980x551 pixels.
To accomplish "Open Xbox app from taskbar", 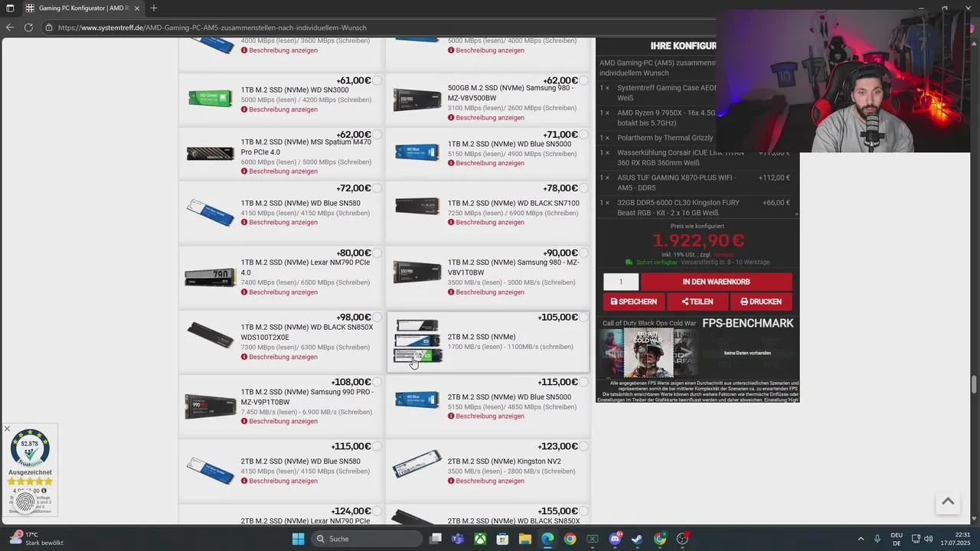I will [480, 539].
